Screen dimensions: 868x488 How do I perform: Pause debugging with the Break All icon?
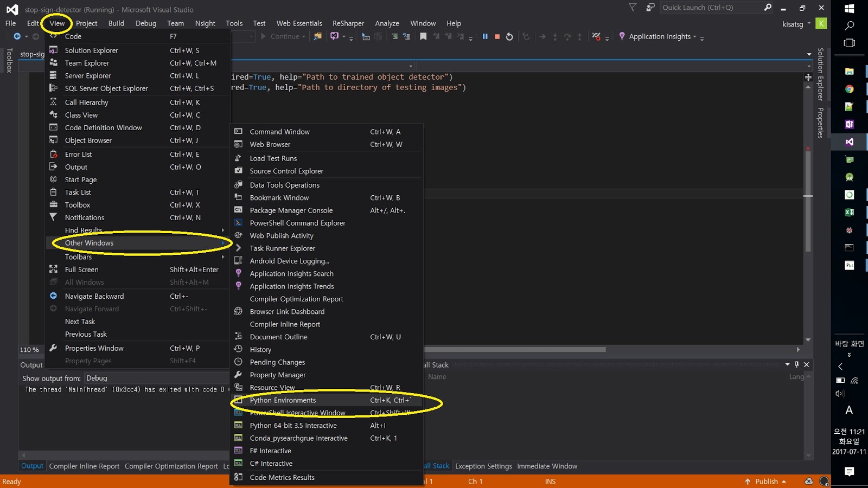pyautogui.click(x=484, y=36)
